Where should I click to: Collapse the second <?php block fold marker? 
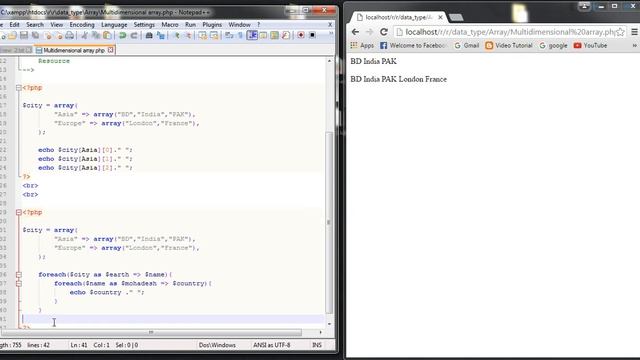click(18, 212)
